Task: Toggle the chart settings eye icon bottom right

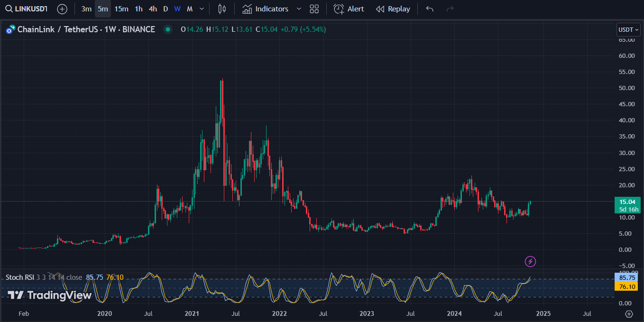Action: click(629, 314)
